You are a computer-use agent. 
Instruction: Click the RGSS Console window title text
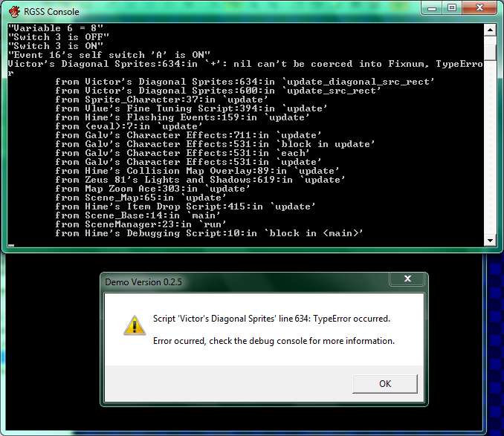click(51, 12)
